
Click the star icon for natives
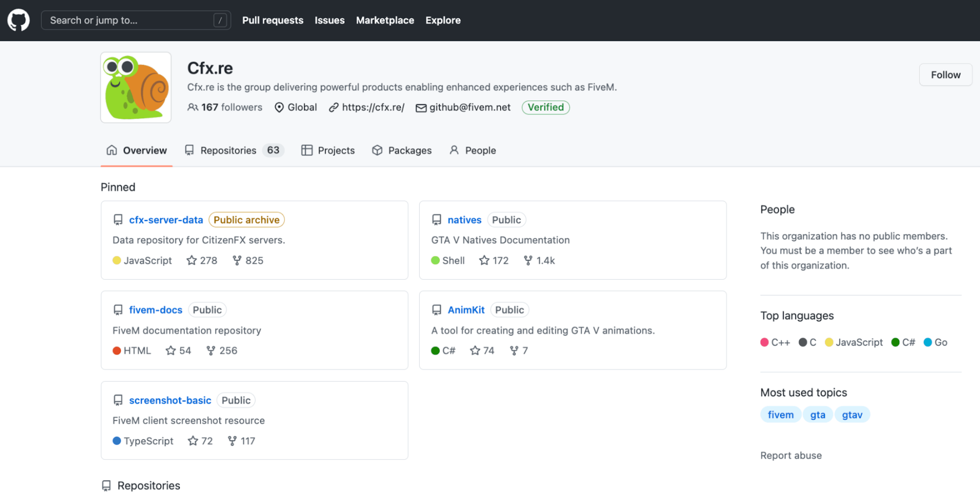pos(484,260)
